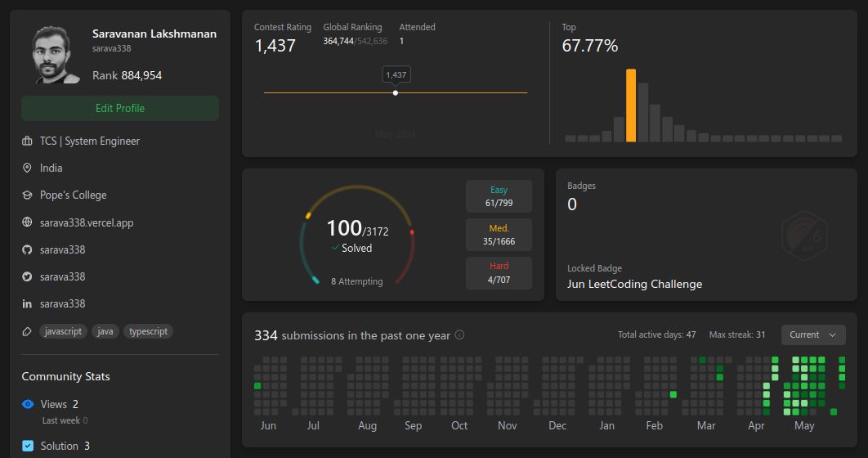
Task: Click the LinkedIn icon in profile
Action: tap(27, 303)
